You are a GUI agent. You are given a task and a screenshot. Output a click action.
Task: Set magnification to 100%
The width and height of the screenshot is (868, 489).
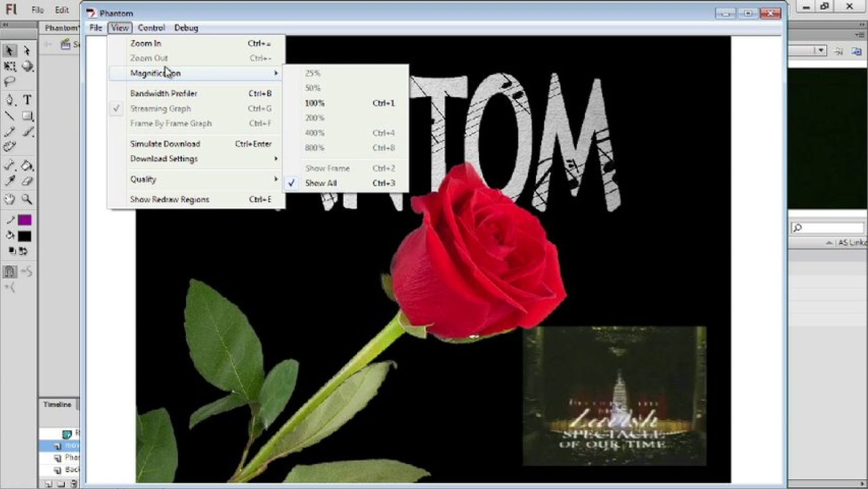click(345, 103)
